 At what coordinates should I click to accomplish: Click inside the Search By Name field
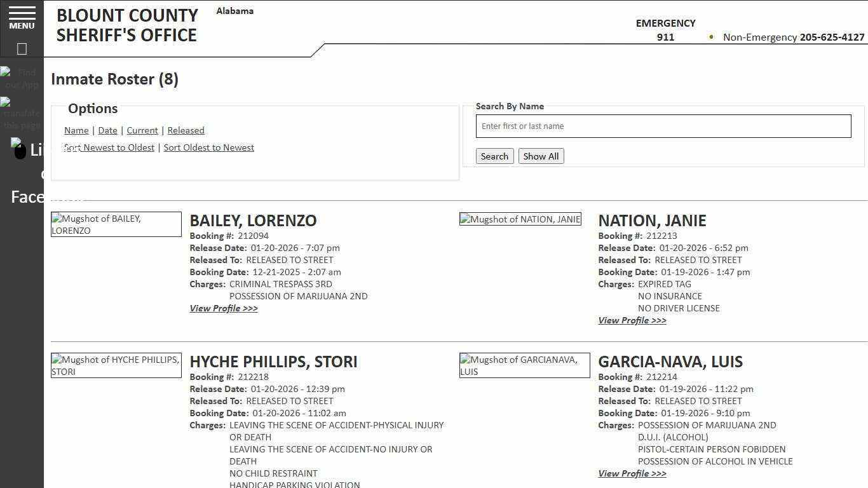click(x=663, y=126)
